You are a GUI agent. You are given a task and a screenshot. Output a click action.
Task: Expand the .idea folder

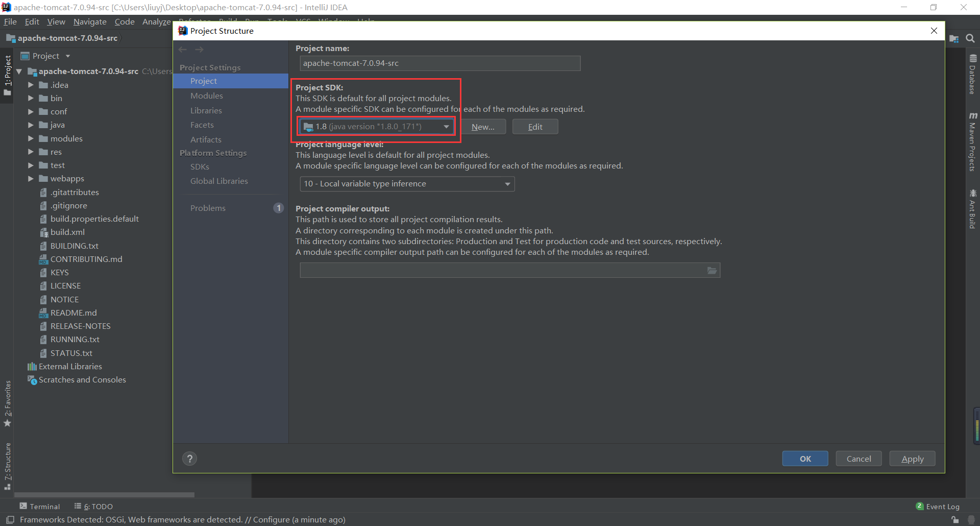pos(31,85)
